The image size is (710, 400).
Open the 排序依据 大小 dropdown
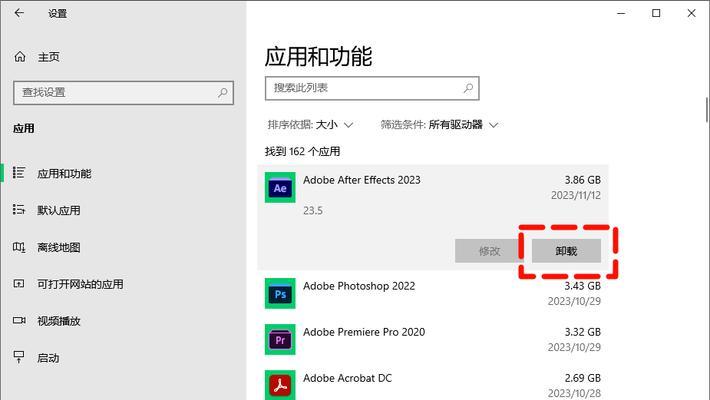310,125
